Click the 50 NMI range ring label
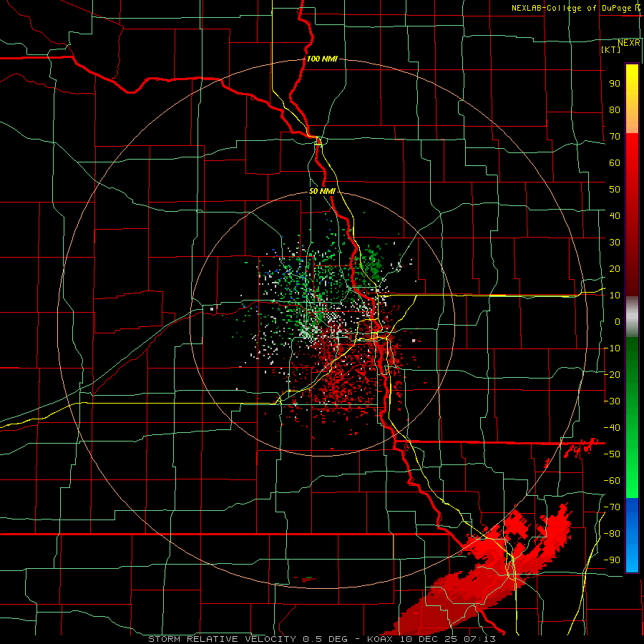This screenshot has height=644, width=644. click(x=322, y=191)
